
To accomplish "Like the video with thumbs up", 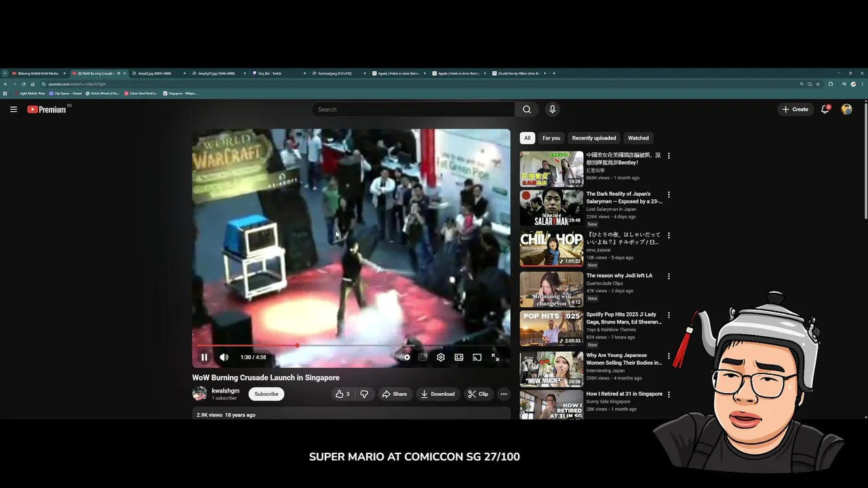I will pos(342,394).
